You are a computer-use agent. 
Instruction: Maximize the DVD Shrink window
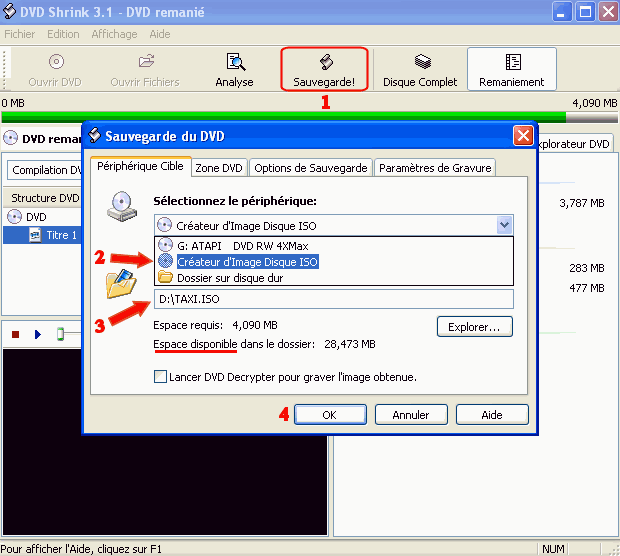[585, 11]
